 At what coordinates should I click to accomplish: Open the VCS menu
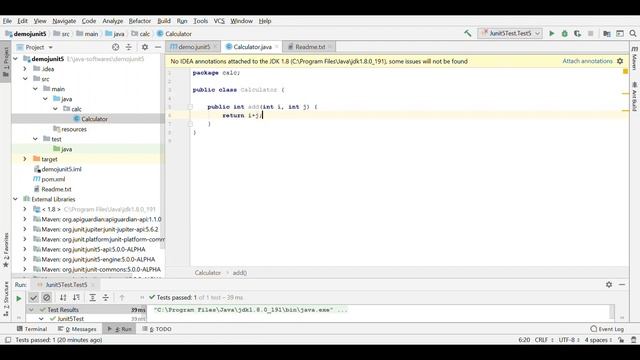point(219,21)
